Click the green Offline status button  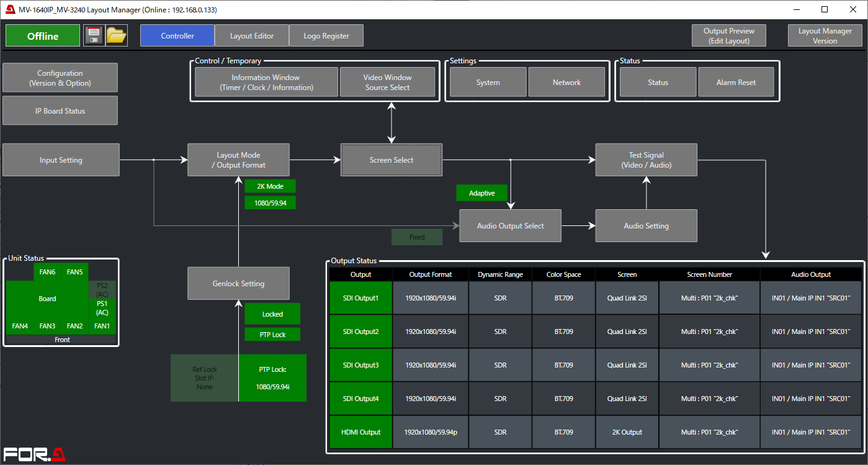click(x=43, y=36)
